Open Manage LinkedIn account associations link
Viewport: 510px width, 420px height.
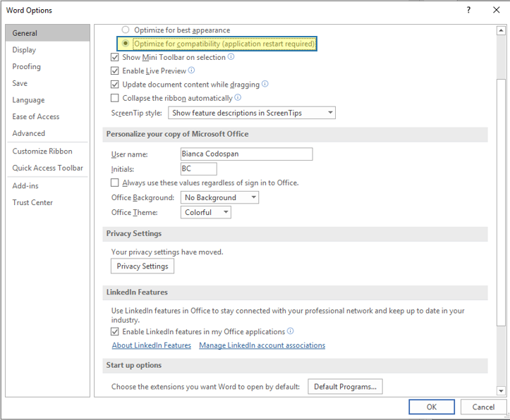[x=262, y=345]
